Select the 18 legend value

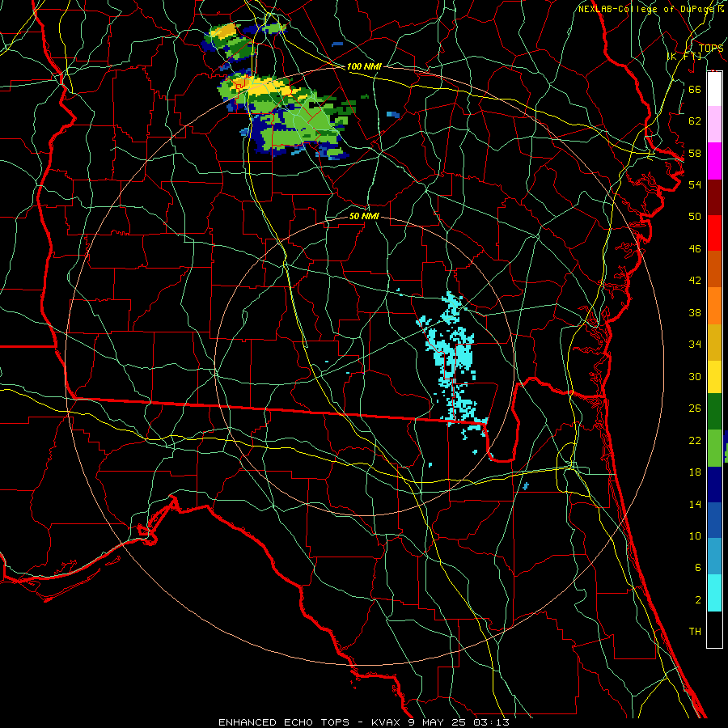point(695,472)
